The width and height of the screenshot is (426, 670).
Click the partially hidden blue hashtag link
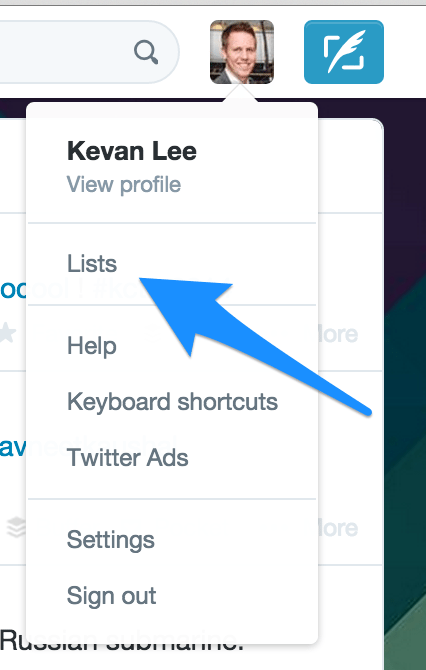(13, 289)
